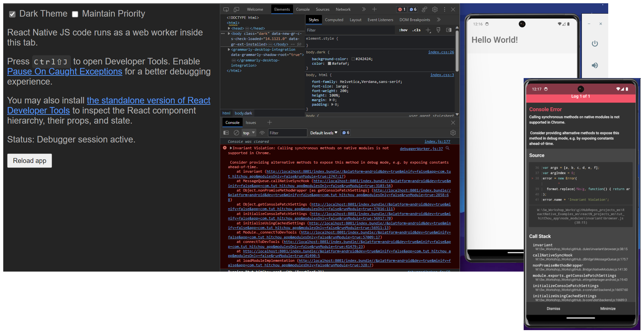Toggle element state with :hov
The image size is (644, 335).
pyautogui.click(x=403, y=30)
